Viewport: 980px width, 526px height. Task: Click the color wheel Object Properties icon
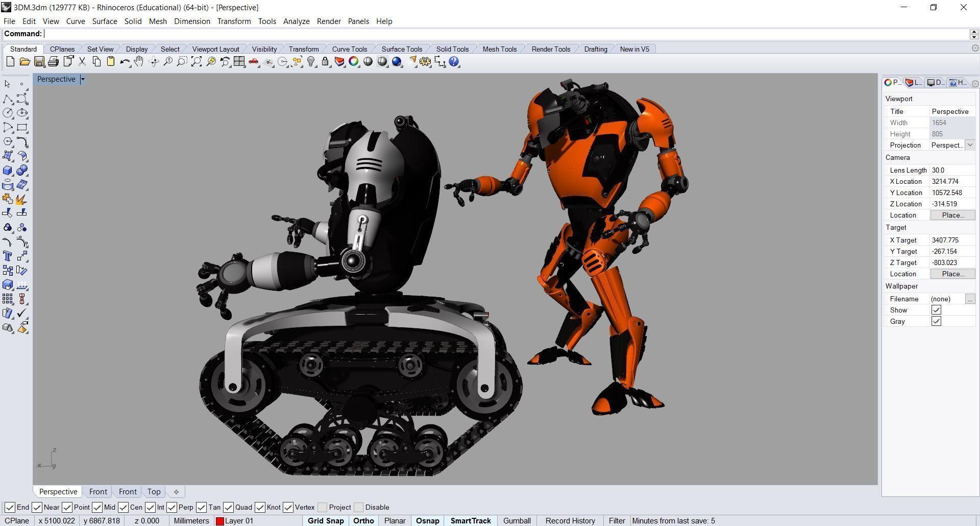pos(354,62)
